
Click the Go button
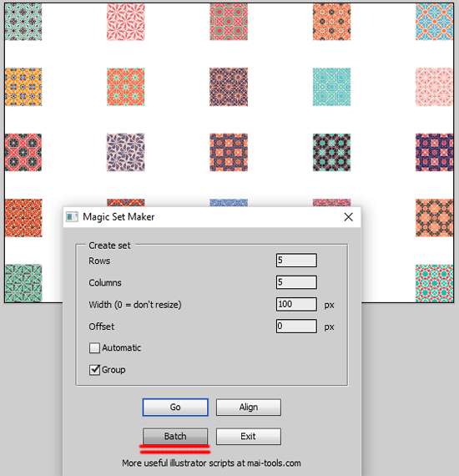point(175,407)
